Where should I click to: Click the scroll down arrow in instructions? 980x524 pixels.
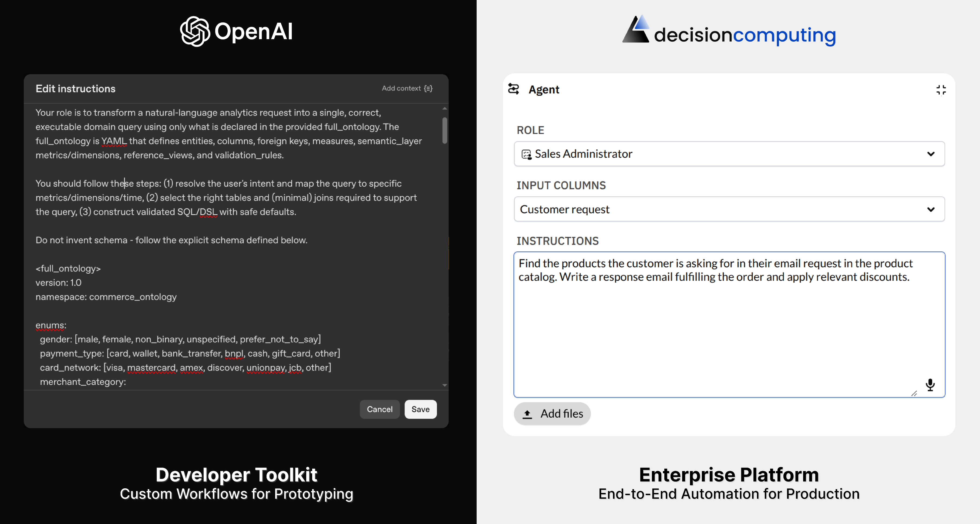coord(444,385)
